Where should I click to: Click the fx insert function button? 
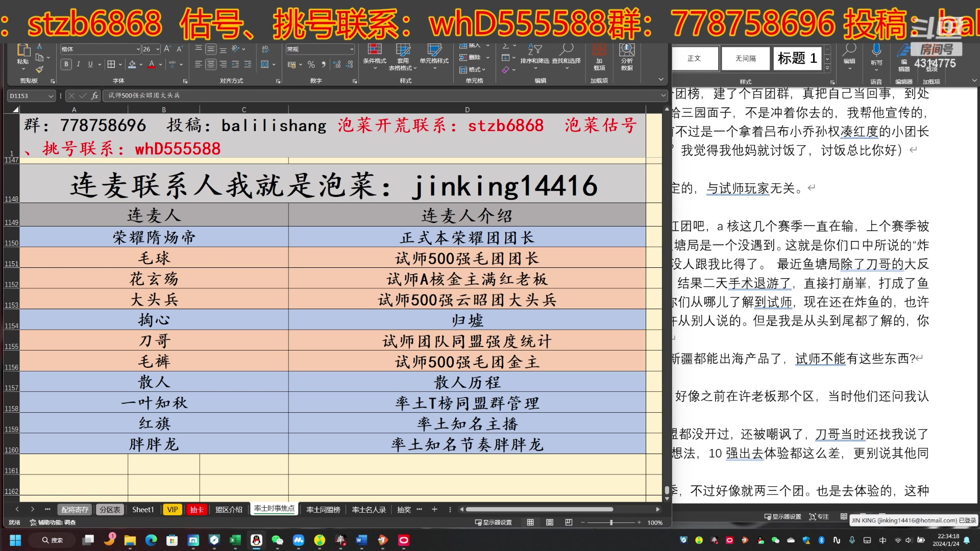tap(94, 95)
